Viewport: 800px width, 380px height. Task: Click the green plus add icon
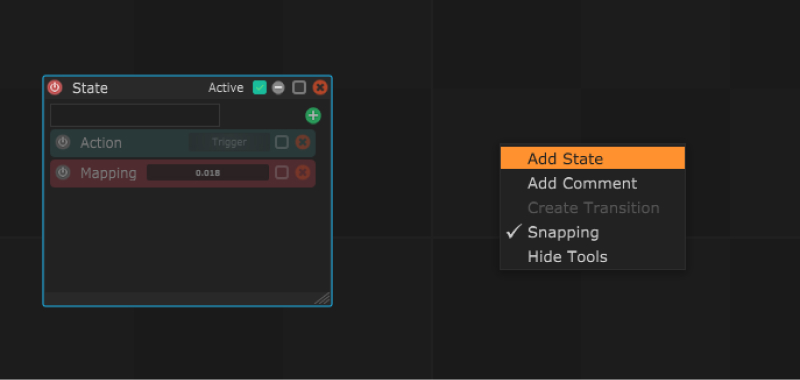pyautogui.click(x=313, y=116)
